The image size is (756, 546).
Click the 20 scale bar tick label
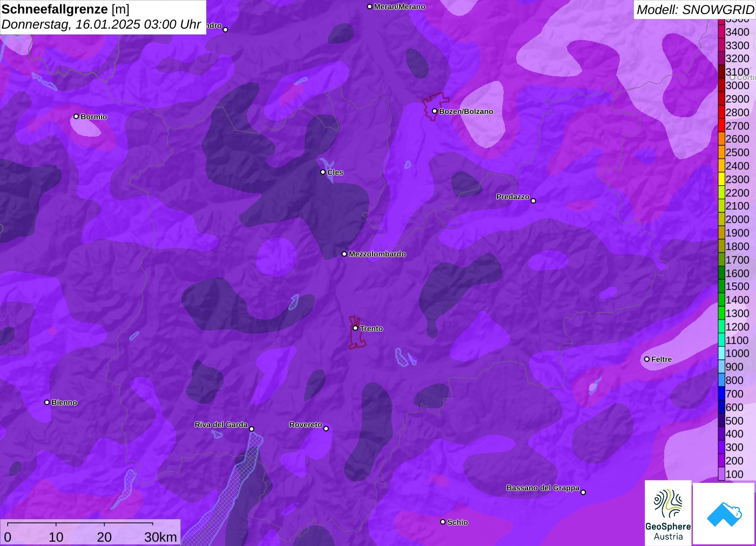104,537
